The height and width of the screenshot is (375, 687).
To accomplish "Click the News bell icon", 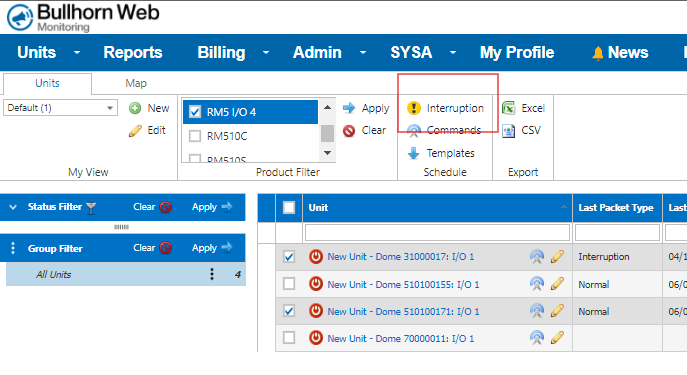I will tap(598, 53).
